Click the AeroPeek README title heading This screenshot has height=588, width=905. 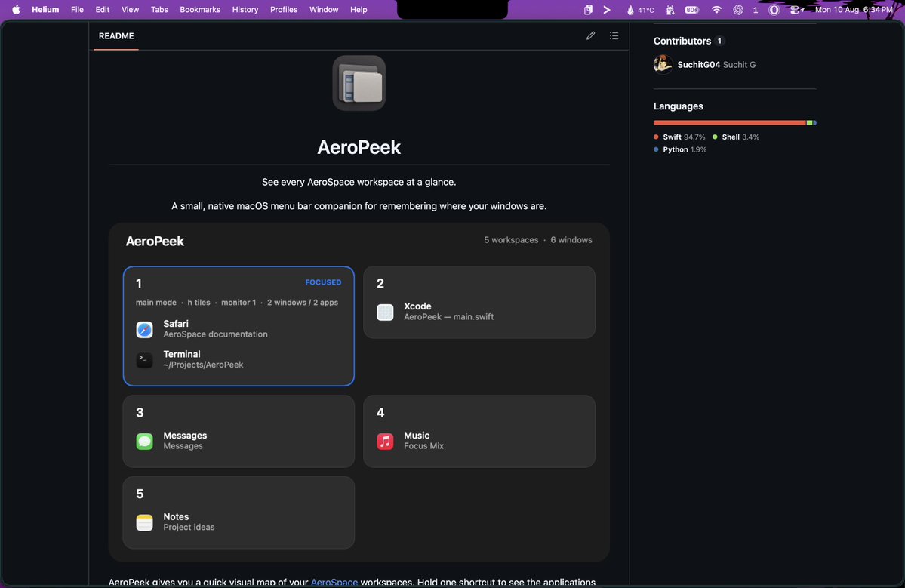[359, 147]
